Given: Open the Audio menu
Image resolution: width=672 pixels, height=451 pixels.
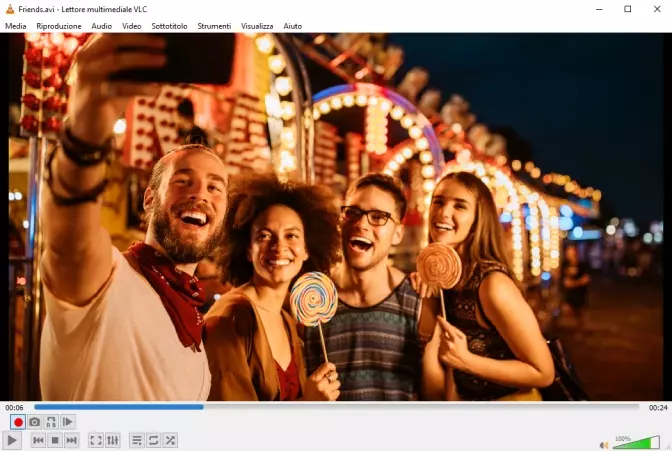Looking at the screenshot, I should [102, 26].
